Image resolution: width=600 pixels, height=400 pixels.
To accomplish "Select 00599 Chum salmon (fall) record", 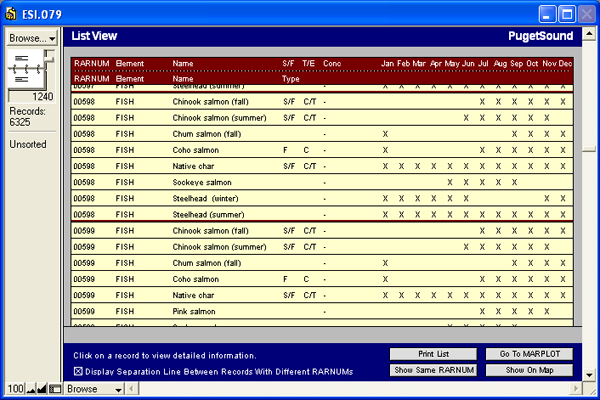I will click(322, 263).
